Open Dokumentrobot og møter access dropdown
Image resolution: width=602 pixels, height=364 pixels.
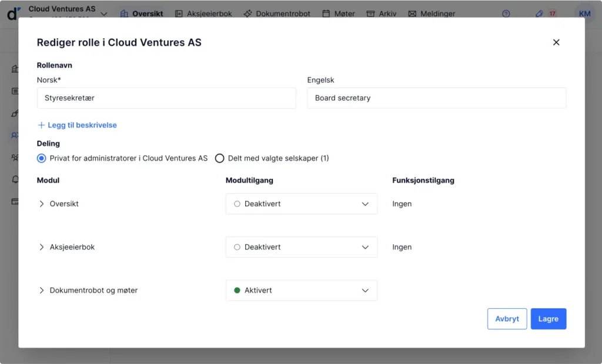(x=301, y=291)
